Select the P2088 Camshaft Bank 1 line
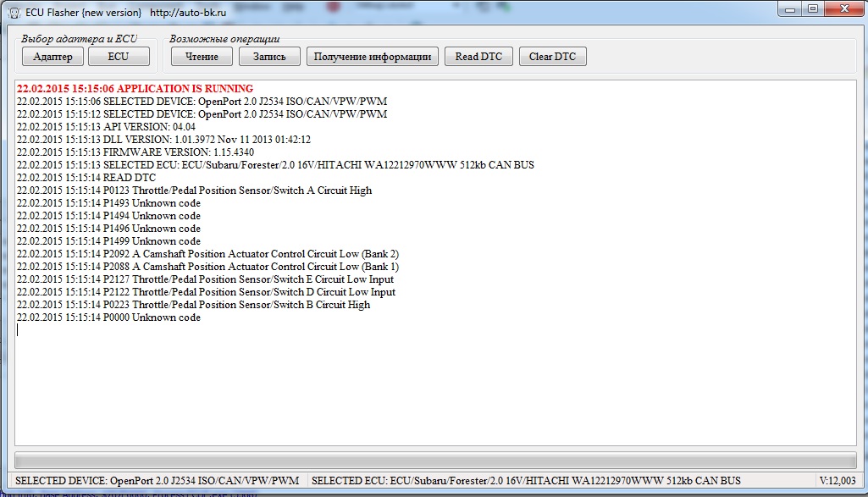868x497 pixels. click(207, 267)
